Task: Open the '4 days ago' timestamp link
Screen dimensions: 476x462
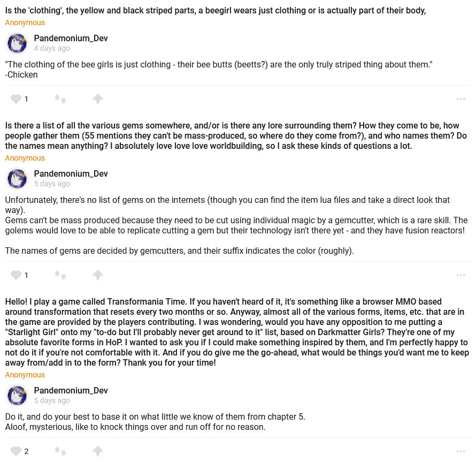Action: click(x=52, y=48)
